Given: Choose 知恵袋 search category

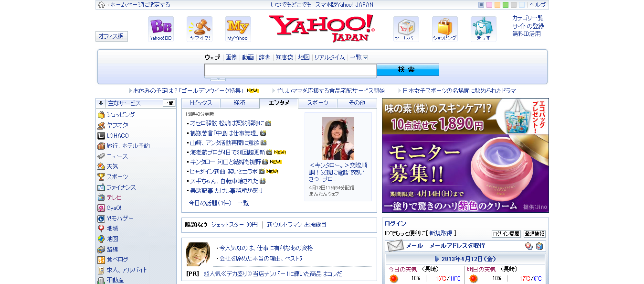Looking at the screenshot, I should pyautogui.click(x=284, y=57).
